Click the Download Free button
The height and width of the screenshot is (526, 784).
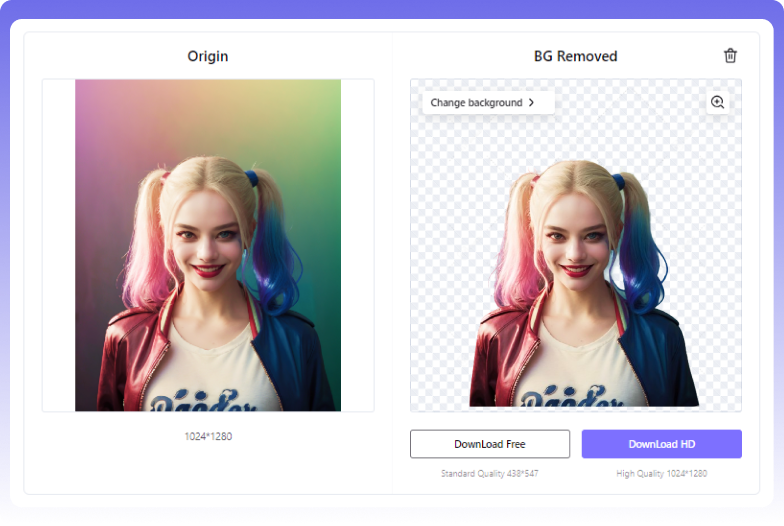(x=490, y=444)
